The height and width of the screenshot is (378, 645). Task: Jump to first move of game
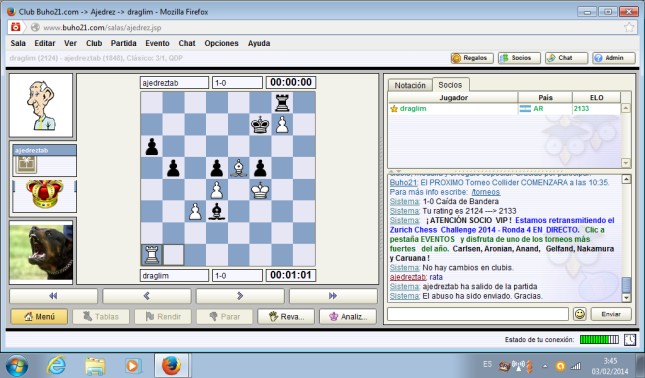coord(53,295)
